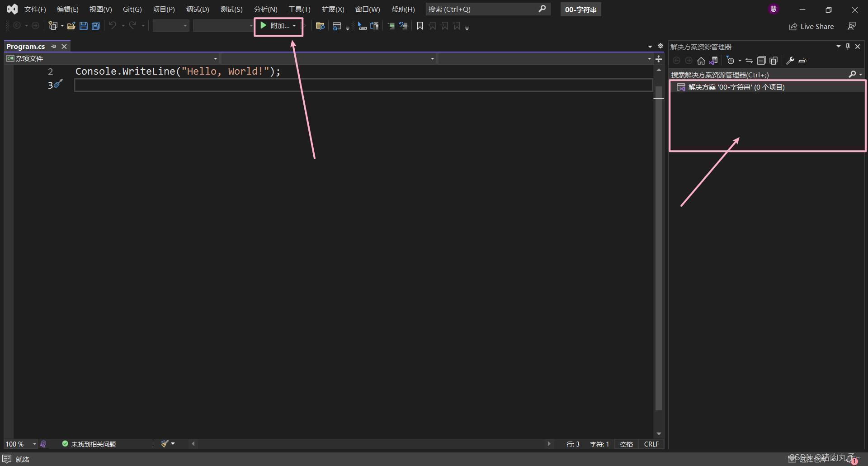Click the Redo arrow icon
Screen dimensions: 868x466
pos(132,25)
